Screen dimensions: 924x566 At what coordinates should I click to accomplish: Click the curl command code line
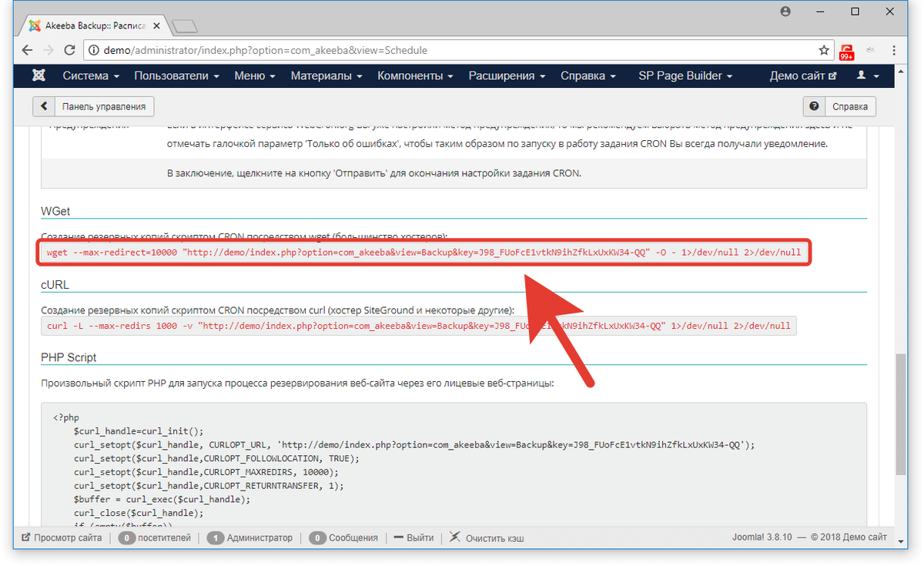point(418,326)
